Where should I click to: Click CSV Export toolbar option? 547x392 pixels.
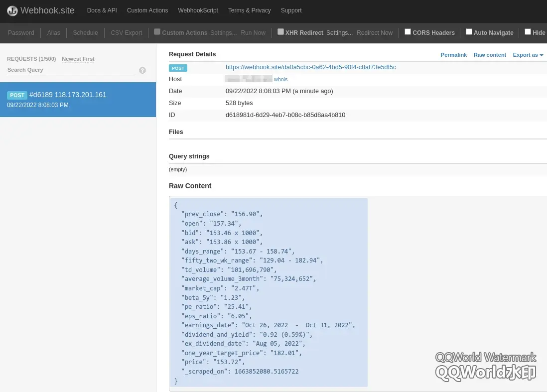126,33
